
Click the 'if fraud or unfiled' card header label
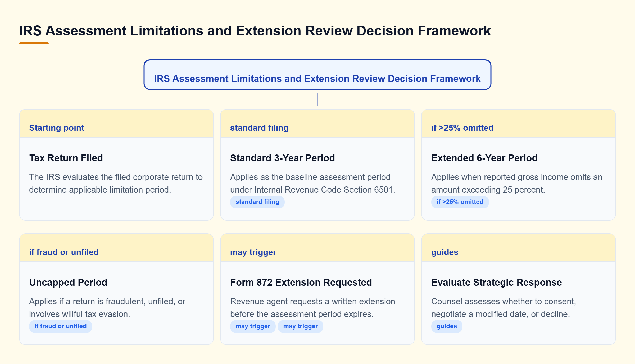click(64, 252)
